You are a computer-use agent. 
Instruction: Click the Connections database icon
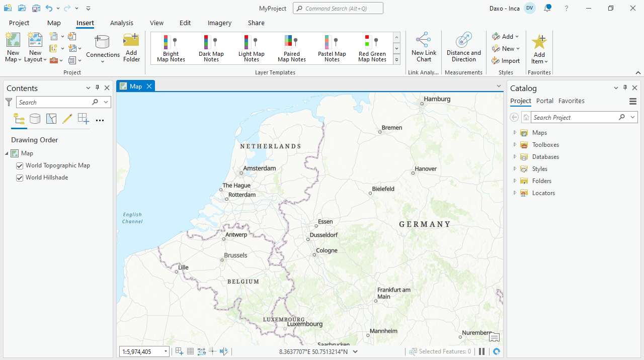[x=102, y=42]
